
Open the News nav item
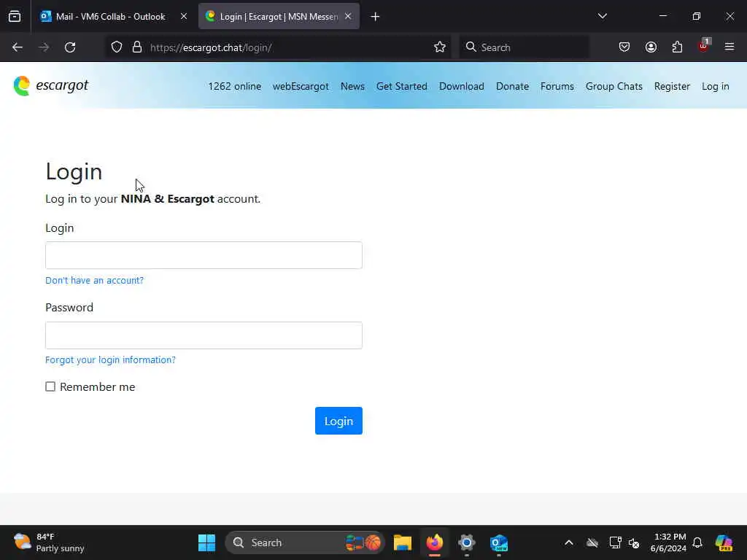[x=352, y=86]
